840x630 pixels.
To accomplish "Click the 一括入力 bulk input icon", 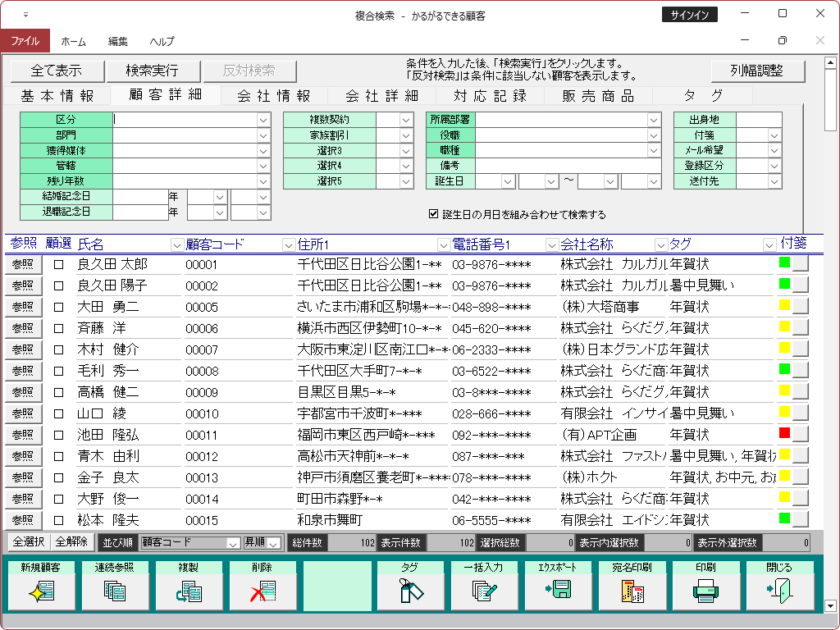I will (x=484, y=591).
